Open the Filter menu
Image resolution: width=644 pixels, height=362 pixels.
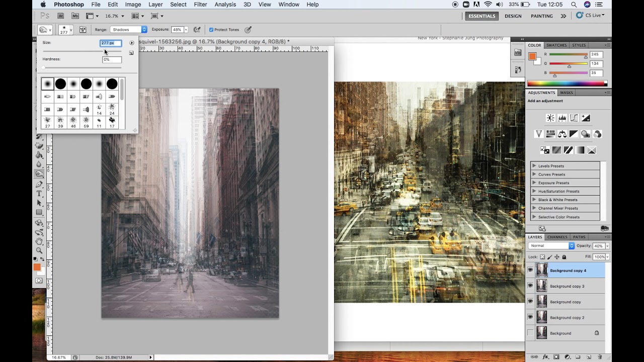point(200,5)
